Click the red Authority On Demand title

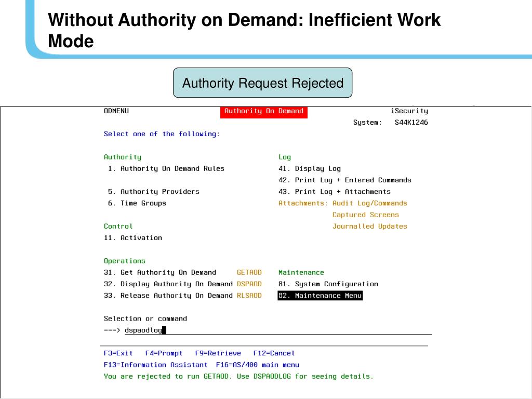(263, 112)
